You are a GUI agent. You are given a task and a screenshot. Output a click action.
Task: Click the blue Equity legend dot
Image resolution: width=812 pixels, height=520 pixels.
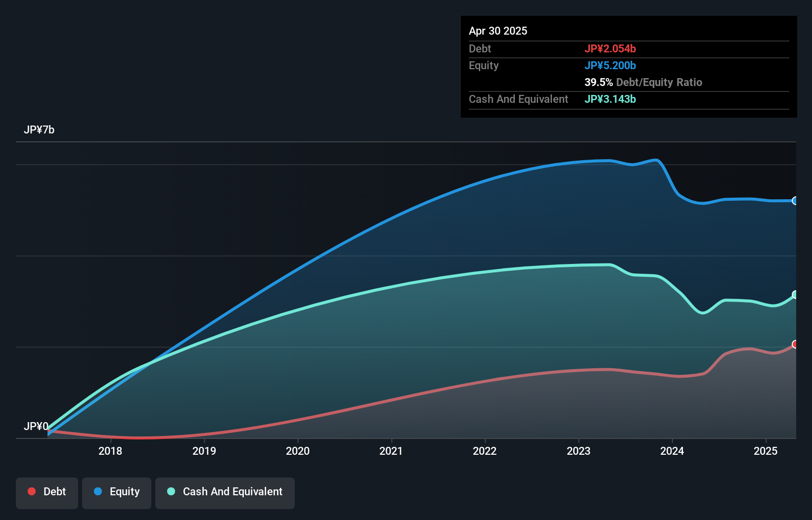click(x=98, y=491)
